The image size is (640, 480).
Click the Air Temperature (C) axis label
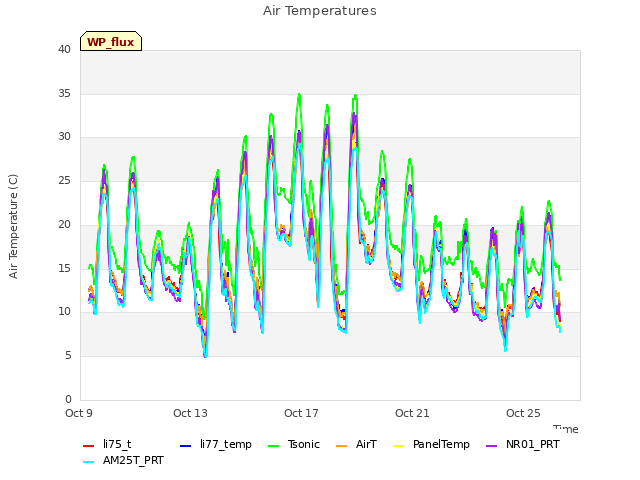13,227
